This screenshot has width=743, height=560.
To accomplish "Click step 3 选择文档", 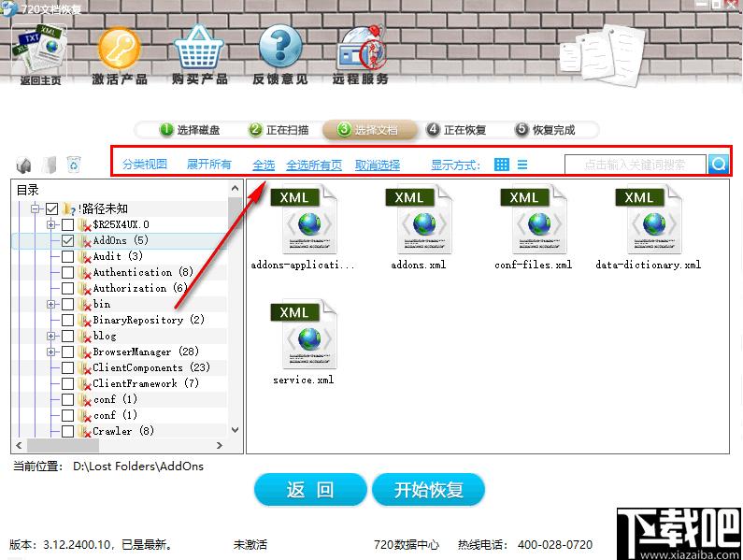I will 369,129.
